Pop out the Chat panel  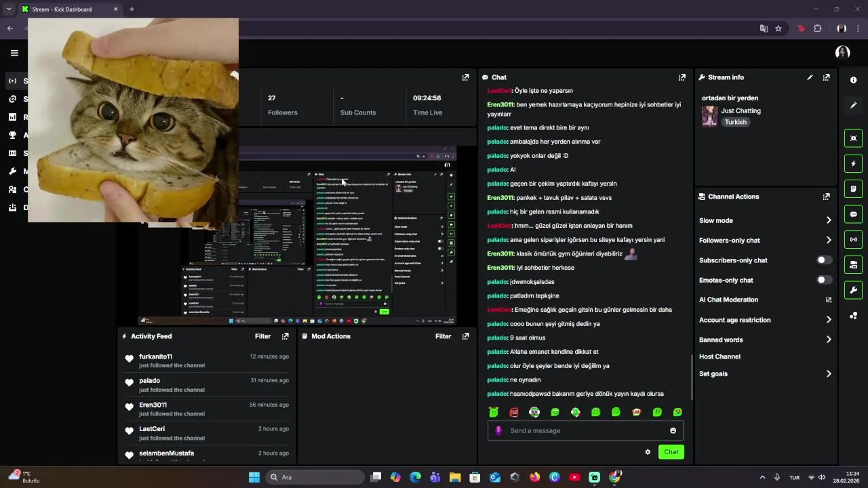(682, 77)
